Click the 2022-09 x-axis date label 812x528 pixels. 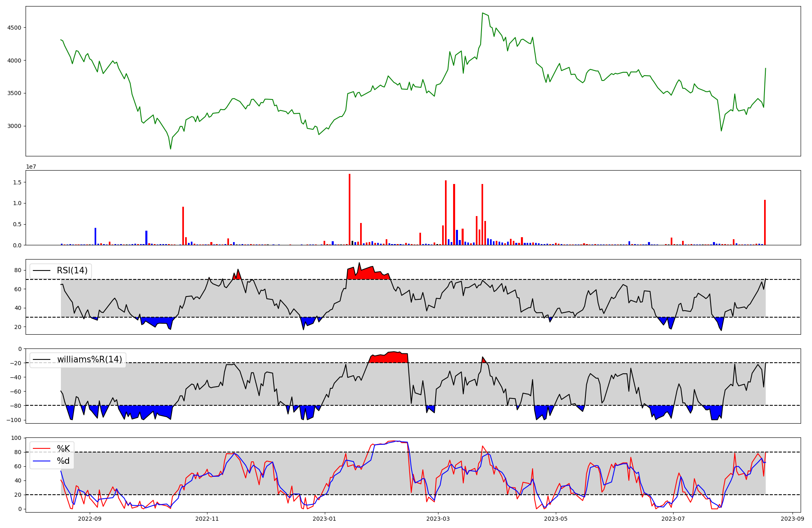90,519
